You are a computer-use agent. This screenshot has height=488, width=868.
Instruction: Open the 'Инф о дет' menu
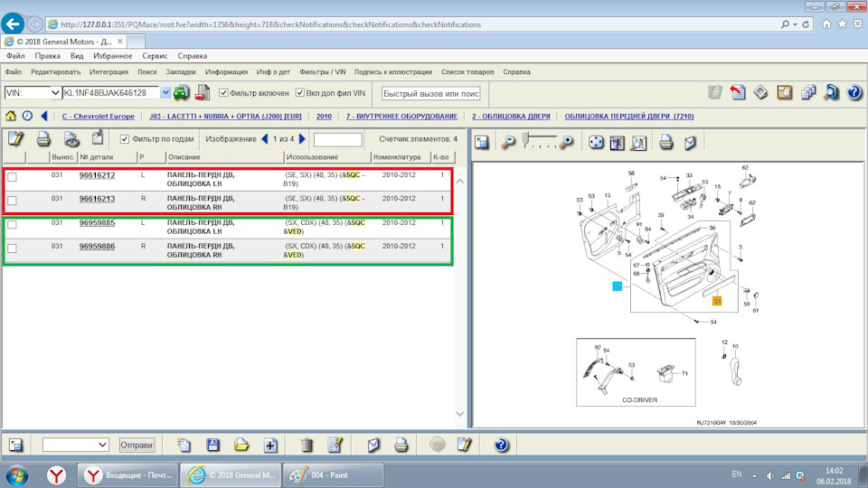[273, 72]
